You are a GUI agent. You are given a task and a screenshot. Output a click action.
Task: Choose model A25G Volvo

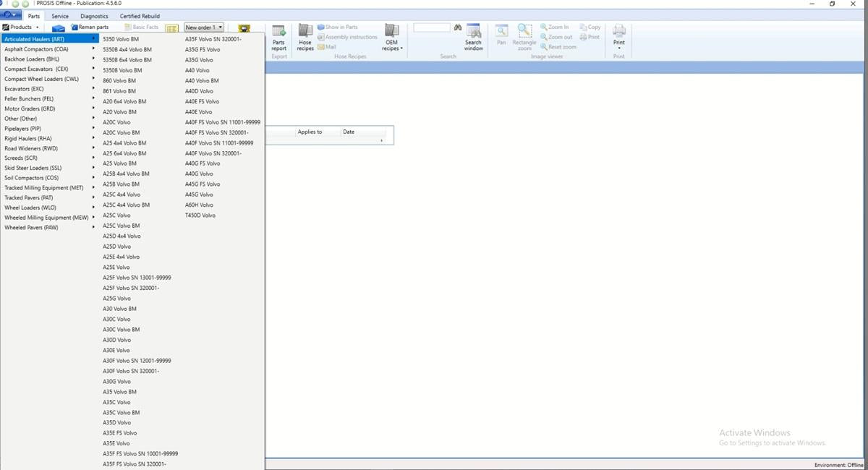point(116,299)
